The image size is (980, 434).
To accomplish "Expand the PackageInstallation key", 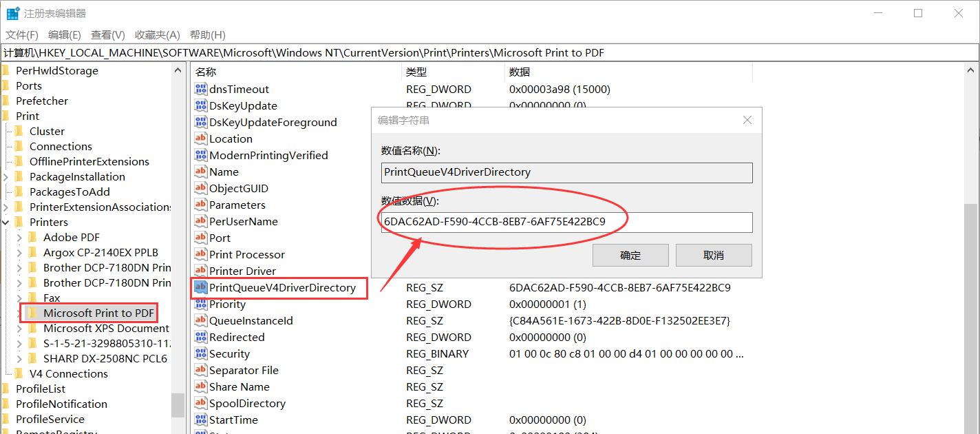I will coord(6,176).
